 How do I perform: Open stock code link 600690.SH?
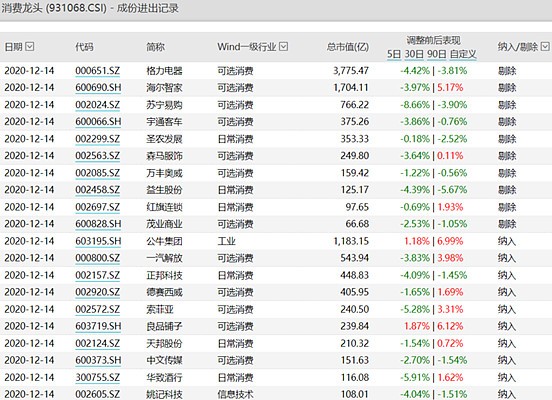point(98,88)
